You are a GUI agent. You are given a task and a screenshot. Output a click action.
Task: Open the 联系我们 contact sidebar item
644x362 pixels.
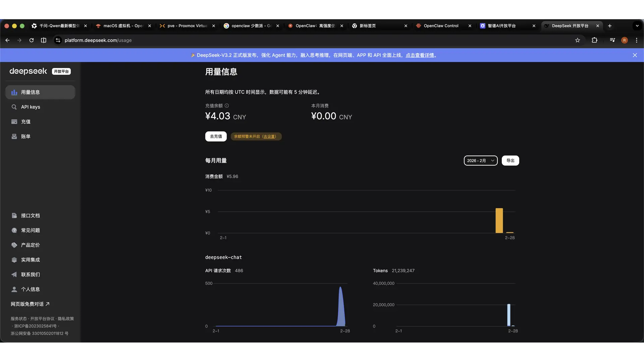pyautogui.click(x=30, y=275)
